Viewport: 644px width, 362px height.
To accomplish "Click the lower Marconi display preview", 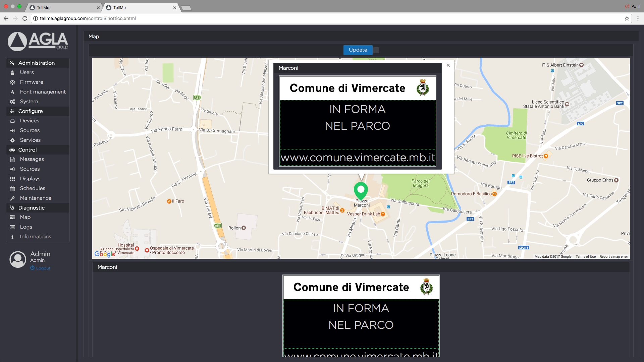I will pos(361,316).
